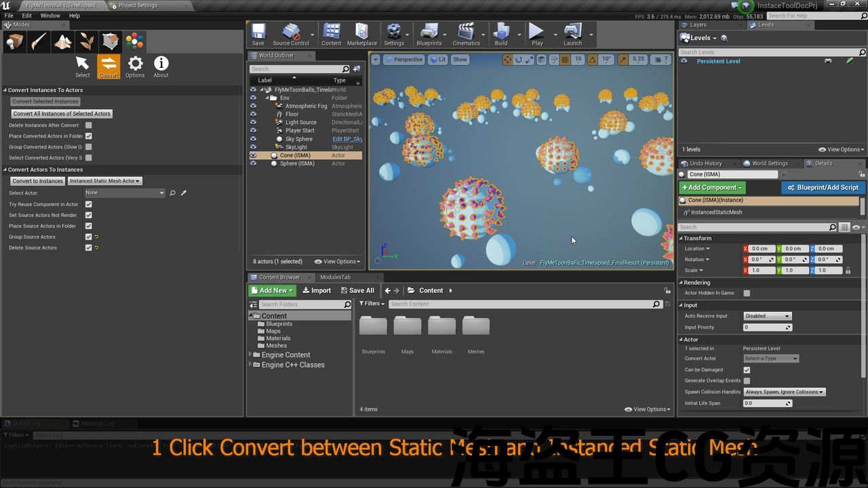Enable Delete Instances After Convert checkbox

[89, 125]
